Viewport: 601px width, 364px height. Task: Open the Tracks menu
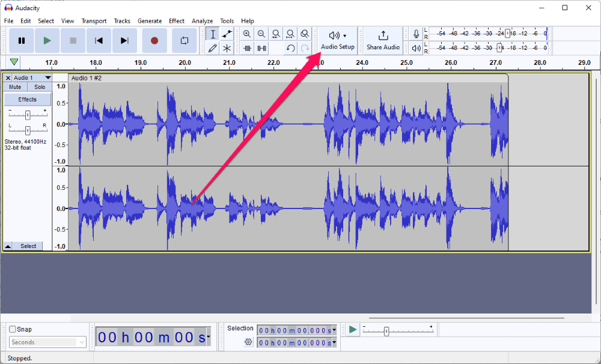122,20
